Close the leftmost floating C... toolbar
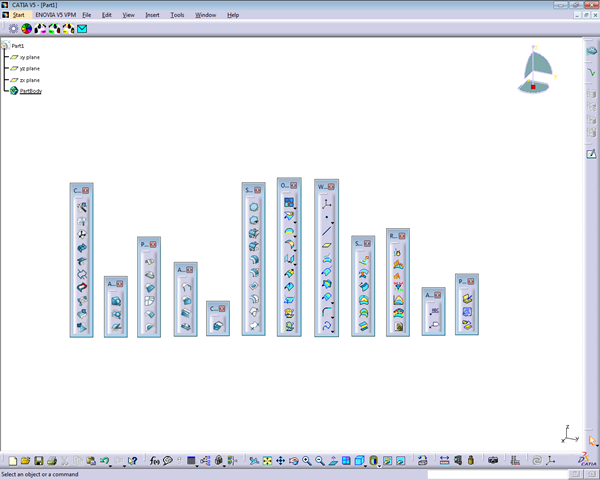 point(87,189)
